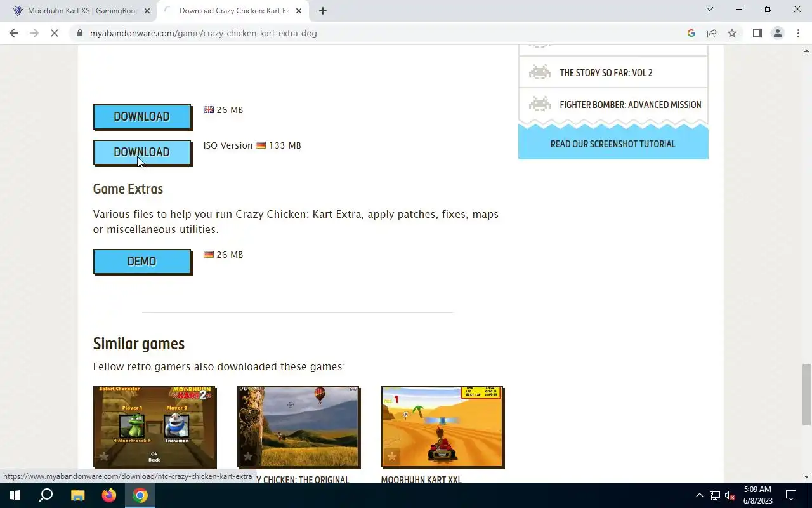Read our screenshot tutorial banner
Image resolution: width=812 pixels, height=508 pixels.
[613, 144]
